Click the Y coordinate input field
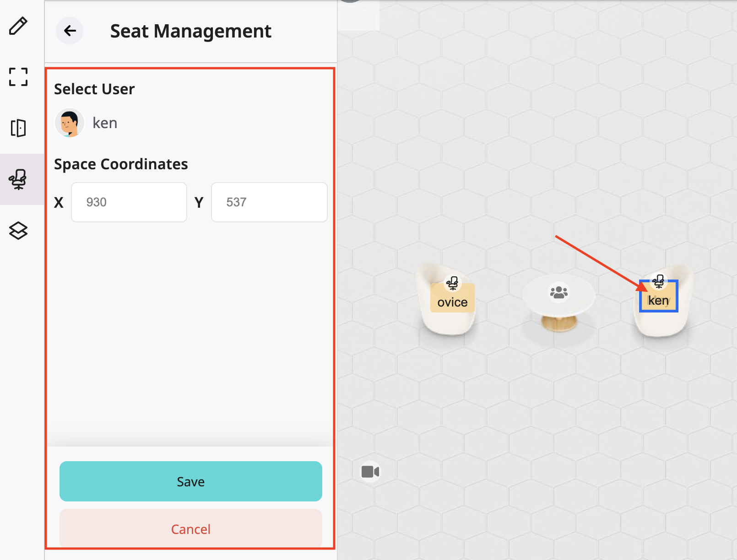Screen dimensions: 737x560 tap(269, 202)
